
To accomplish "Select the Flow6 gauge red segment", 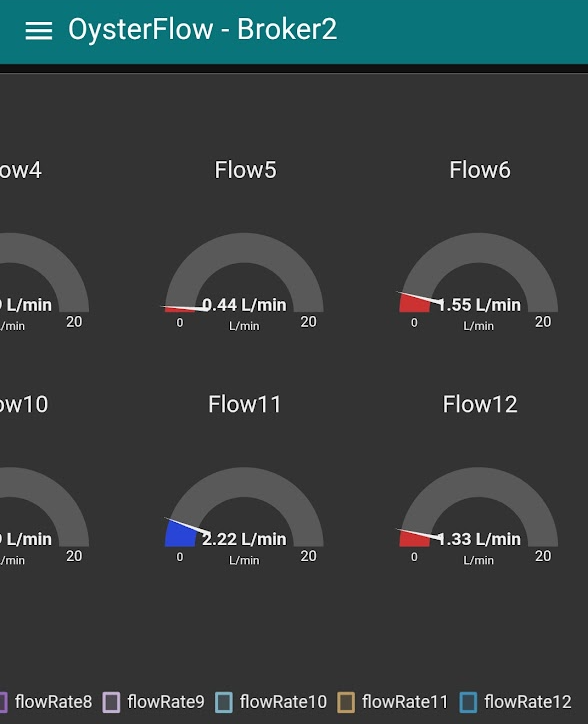I will click(414, 304).
